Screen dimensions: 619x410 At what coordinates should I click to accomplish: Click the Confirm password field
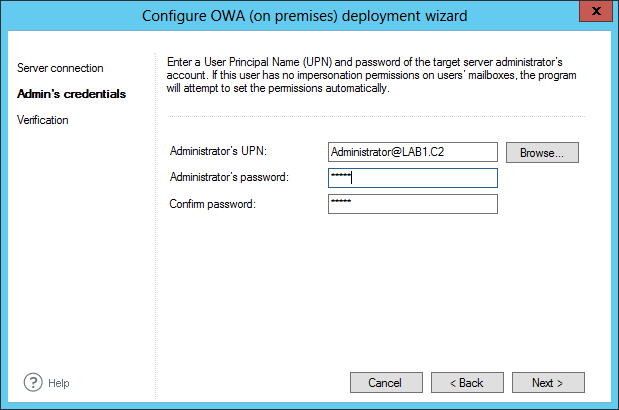point(413,204)
